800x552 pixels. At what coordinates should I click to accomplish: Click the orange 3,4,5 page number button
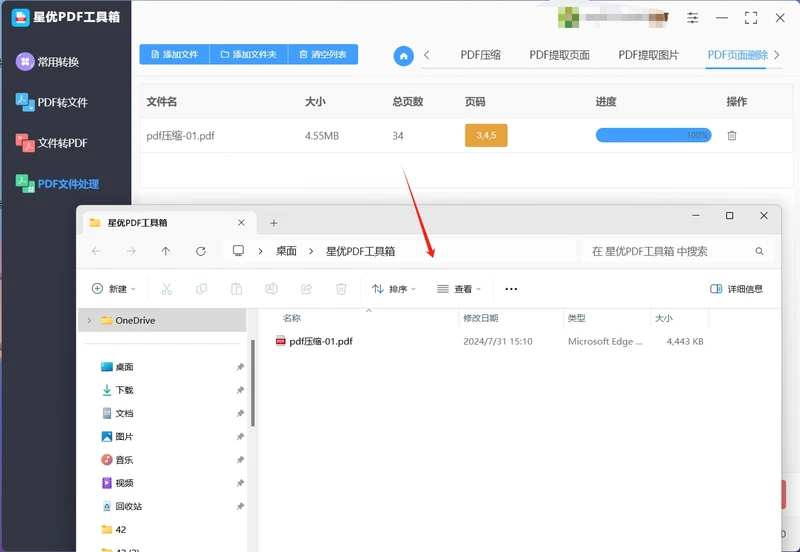pos(486,135)
